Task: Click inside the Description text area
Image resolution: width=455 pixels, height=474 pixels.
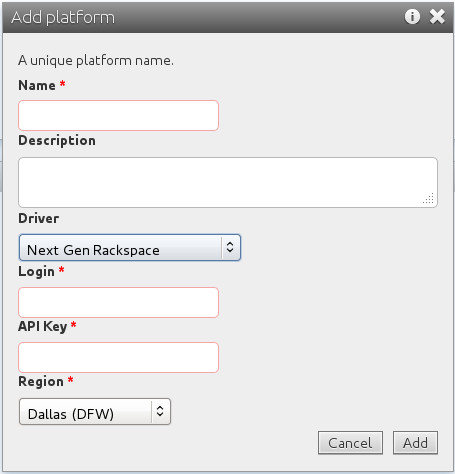Action: click(228, 182)
